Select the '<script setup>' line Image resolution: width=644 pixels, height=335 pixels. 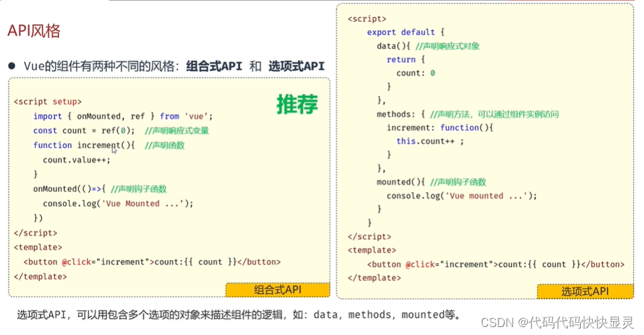(x=48, y=102)
